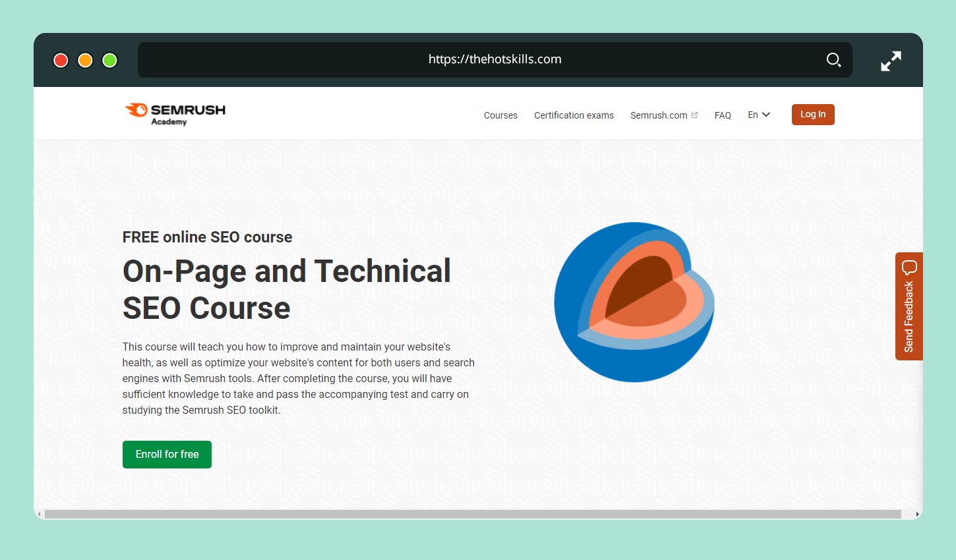Visit the Semrush.com link

coord(658,115)
